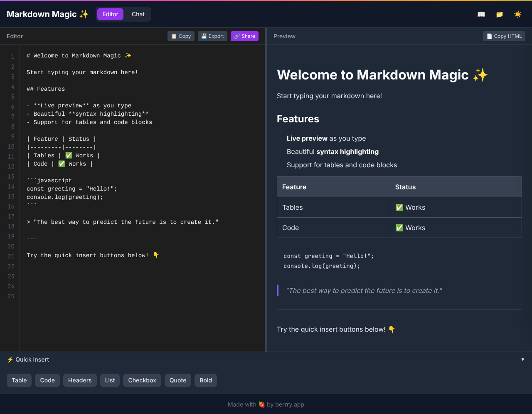Click the Code quick insert button
The image size is (532, 414).
click(47, 380)
